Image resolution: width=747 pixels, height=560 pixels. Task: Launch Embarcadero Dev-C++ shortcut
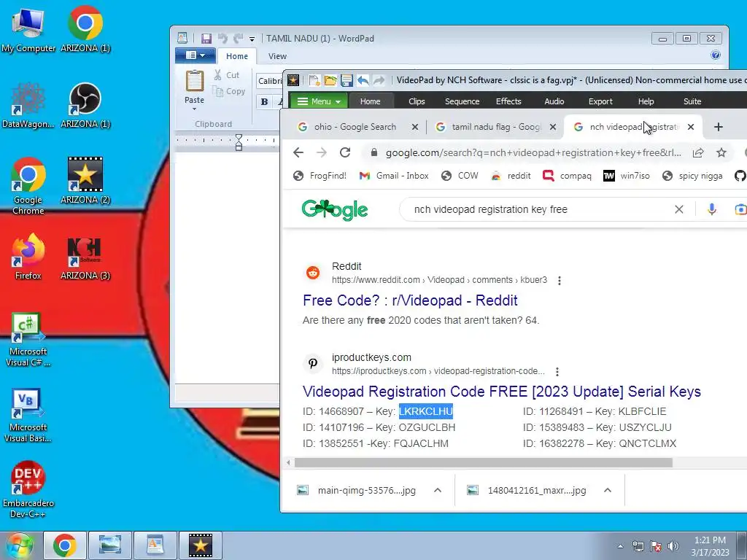pyautogui.click(x=28, y=489)
